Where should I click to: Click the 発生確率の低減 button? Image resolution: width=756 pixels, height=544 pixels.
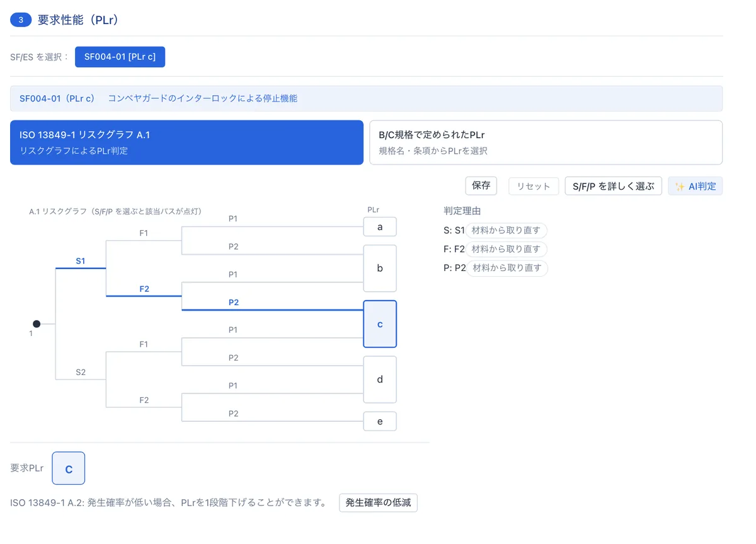pyautogui.click(x=378, y=502)
